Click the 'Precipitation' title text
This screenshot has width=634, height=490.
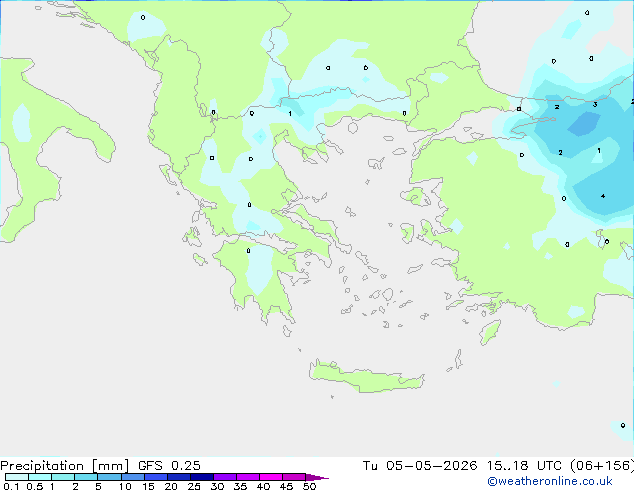pyautogui.click(x=42, y=466)
